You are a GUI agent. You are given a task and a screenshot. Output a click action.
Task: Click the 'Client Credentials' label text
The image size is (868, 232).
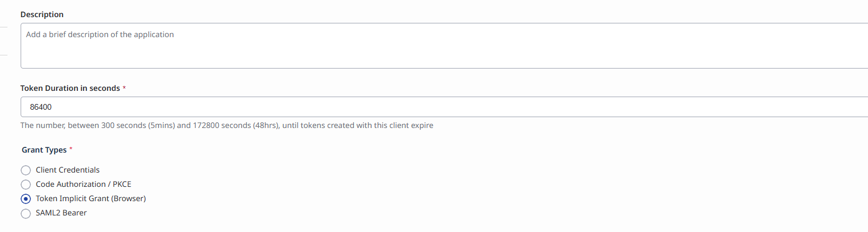pos(68,170)
